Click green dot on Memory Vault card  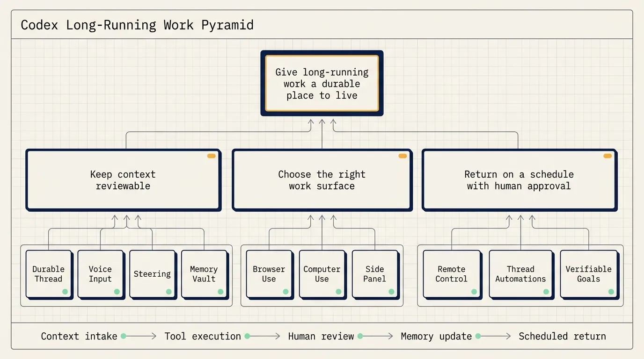(221, 292)
